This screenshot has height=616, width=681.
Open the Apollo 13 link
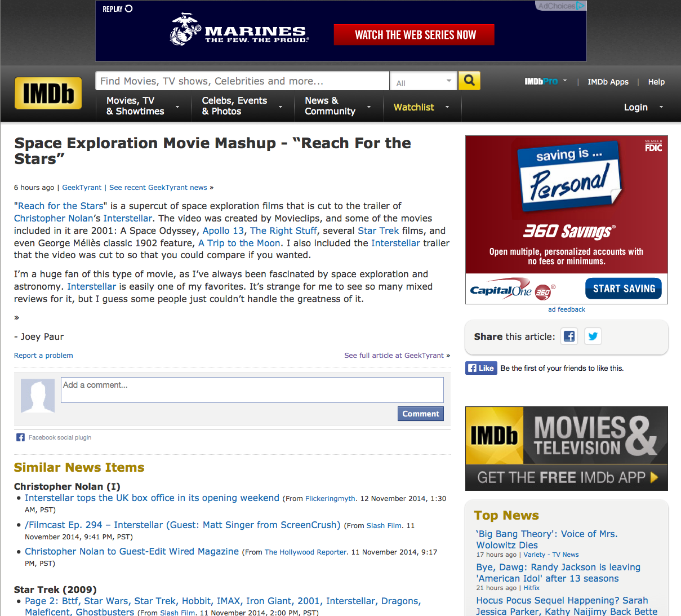click(x=223, y=231)
